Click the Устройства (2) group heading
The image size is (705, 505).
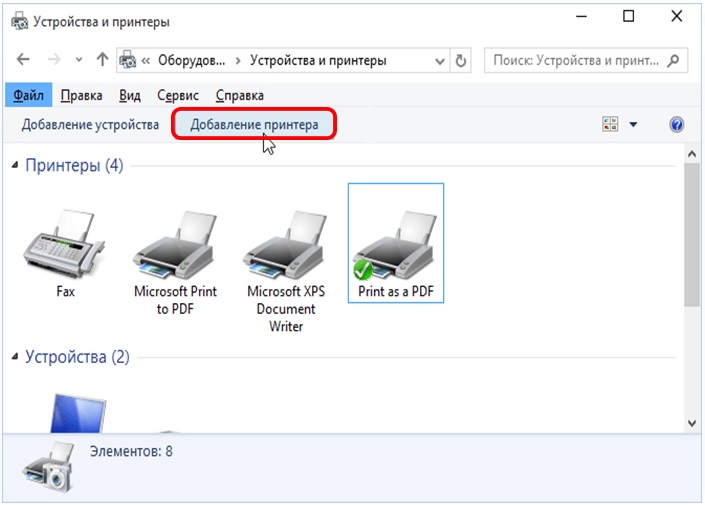pos(77,357)
